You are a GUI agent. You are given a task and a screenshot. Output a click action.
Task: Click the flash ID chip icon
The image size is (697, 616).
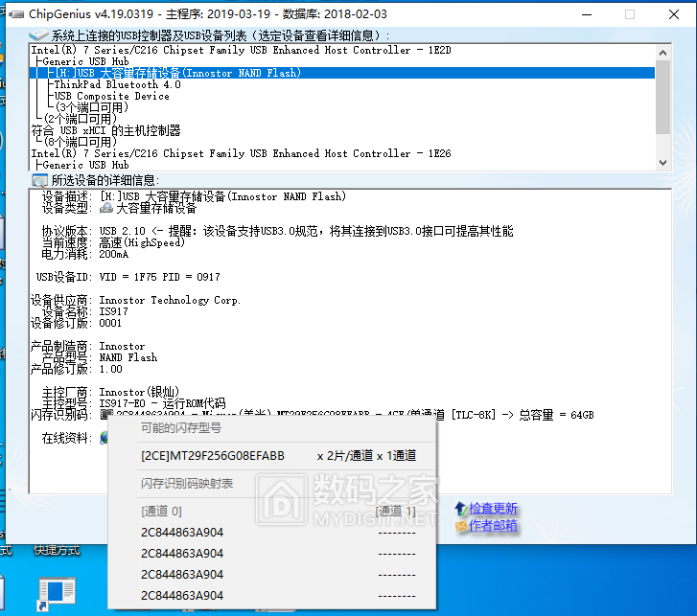click(106, 415)
